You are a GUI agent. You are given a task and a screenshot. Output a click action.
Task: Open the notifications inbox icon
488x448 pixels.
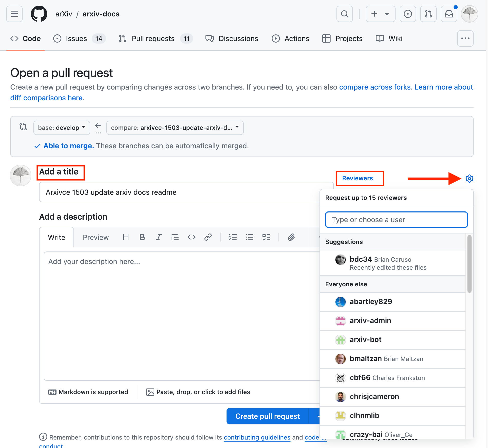click(x=449, y=14)
